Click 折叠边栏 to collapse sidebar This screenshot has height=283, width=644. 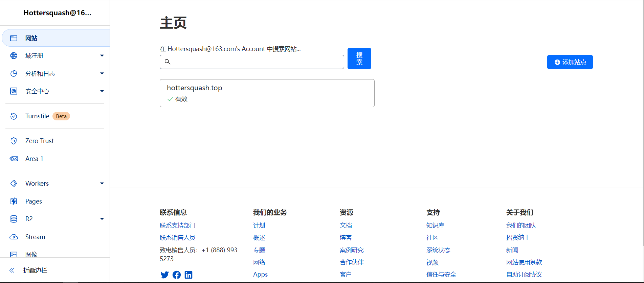point(35,270)
